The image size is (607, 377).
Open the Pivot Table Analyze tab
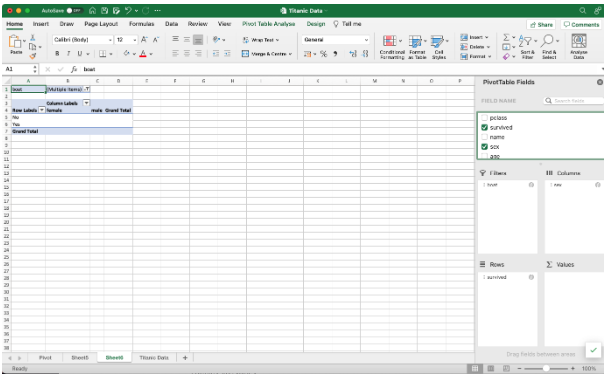tap(268, 24)
